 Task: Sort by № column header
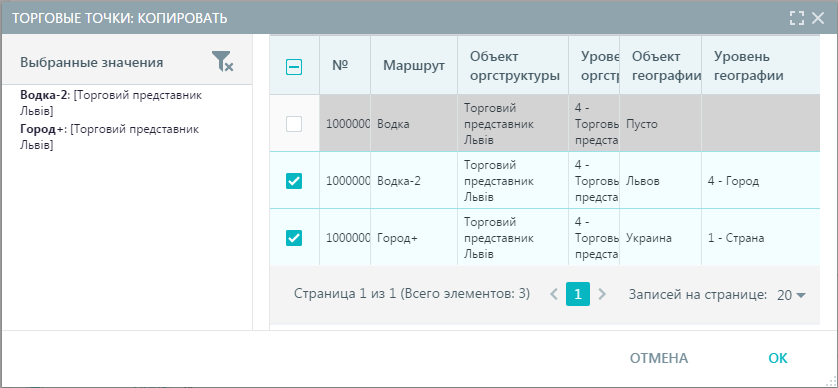click(340, 65)
